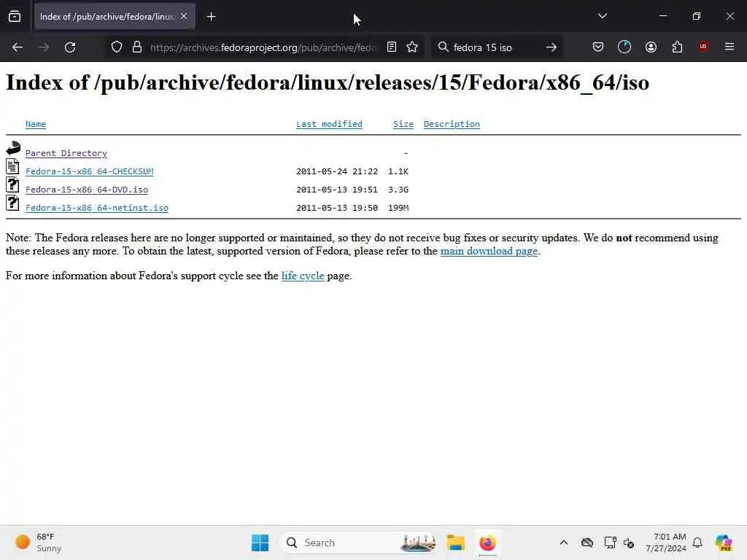Open Firefox View recent browsing icon
747x560 pixels.
coord(15,17)
